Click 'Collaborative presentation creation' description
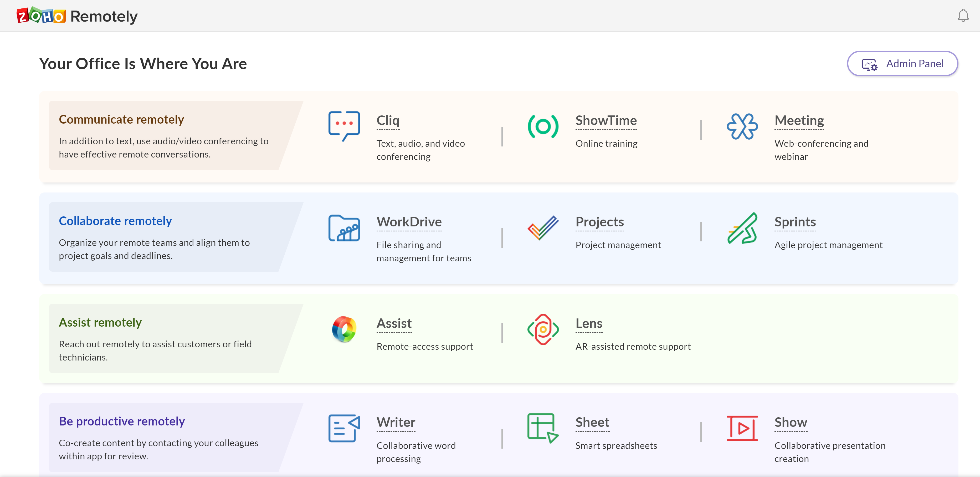The image size is (980, 477). tap(830, 452)
